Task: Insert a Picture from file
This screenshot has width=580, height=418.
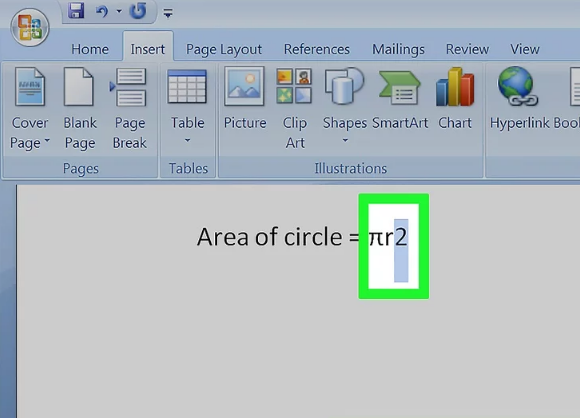Action: pyautogui.click(x=245, y=99)
